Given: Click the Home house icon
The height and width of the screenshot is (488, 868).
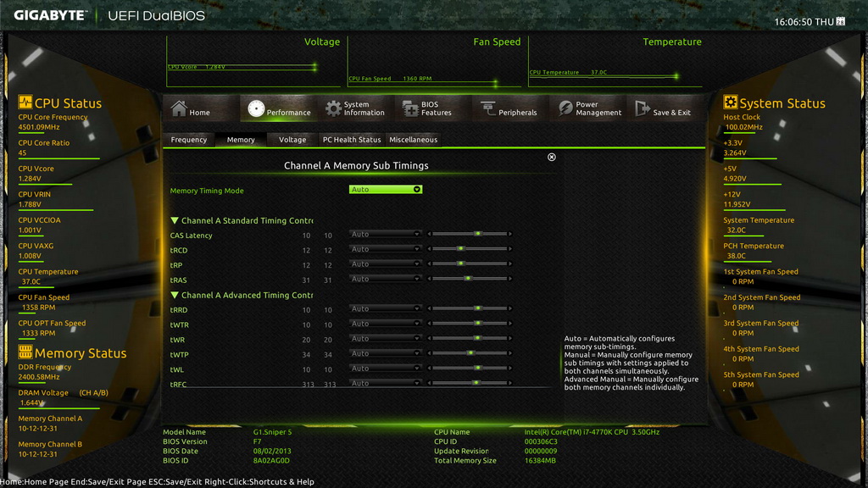Looking at the screenshot, I should pyautogui.click(x=178, y=108).
